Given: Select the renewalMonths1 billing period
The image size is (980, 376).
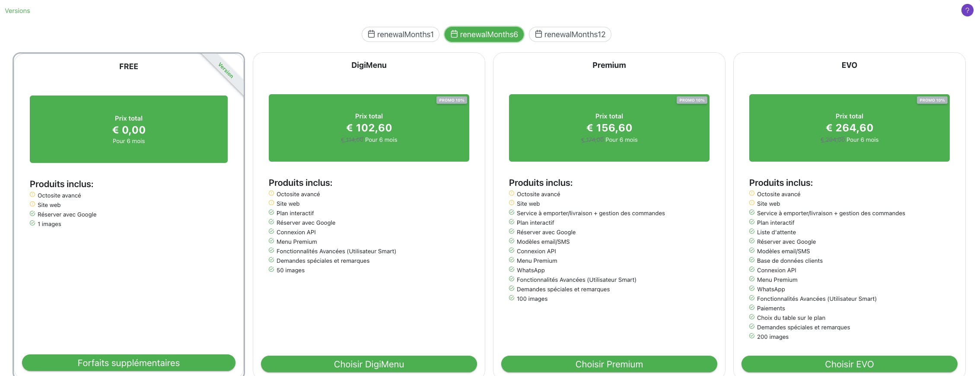Looking at the screenshot, I should click(401, 35).
